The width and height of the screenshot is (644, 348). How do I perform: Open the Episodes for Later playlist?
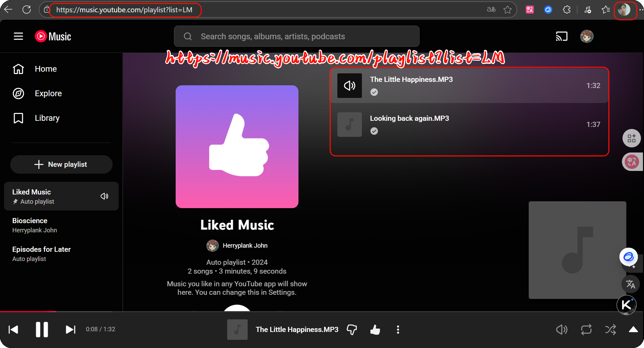(x=61, y=254)
